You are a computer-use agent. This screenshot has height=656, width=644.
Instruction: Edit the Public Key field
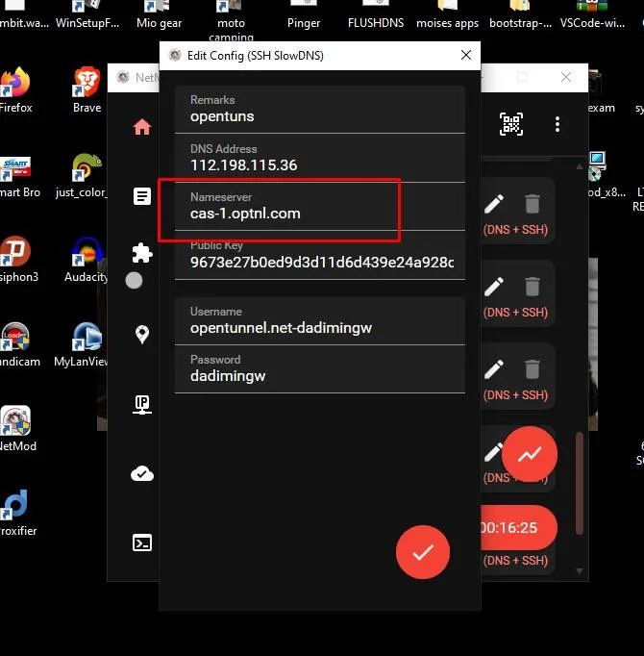point(320,255)
